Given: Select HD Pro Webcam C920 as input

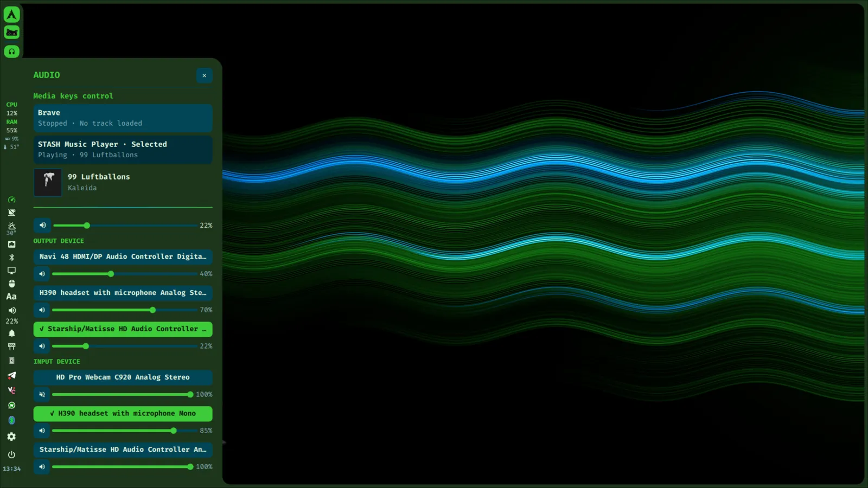Looking at the screenshot, I should 123,377.
